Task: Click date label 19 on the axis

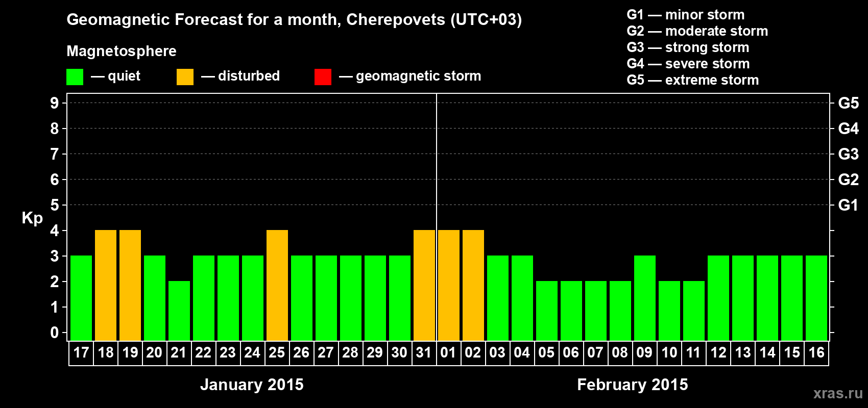Action: point(130,353)
